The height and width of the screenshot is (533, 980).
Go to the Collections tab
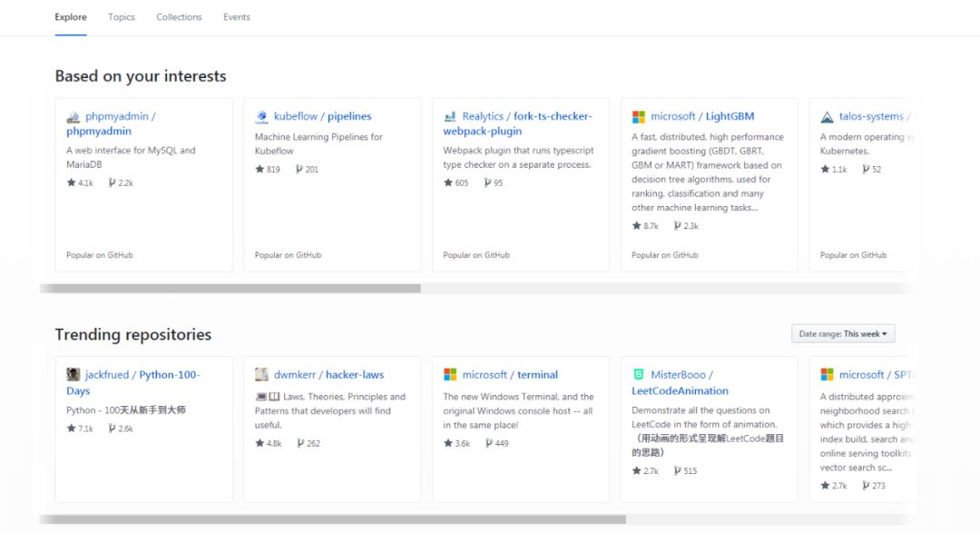tap(179, 17)
